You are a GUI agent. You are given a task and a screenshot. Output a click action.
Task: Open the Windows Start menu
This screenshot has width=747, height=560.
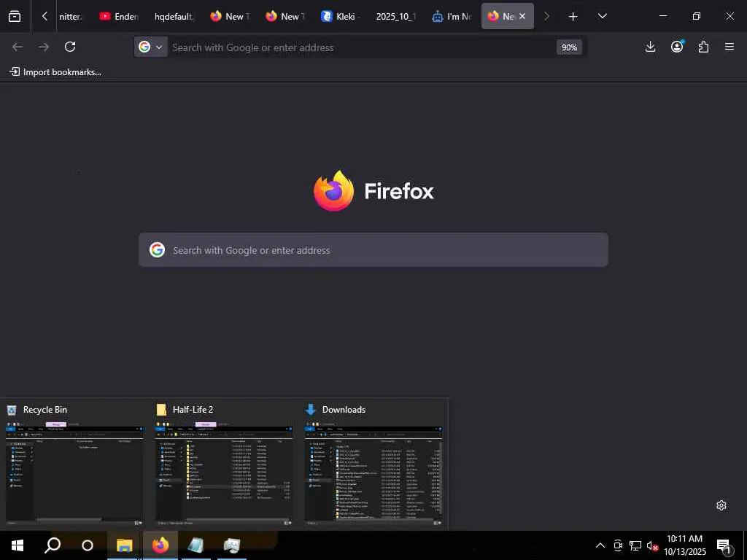[x=18, y=545]
